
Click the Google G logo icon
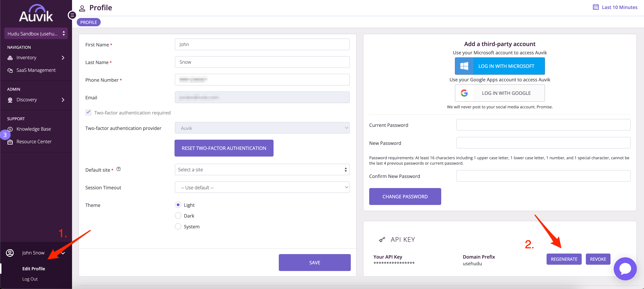(464, 93)
